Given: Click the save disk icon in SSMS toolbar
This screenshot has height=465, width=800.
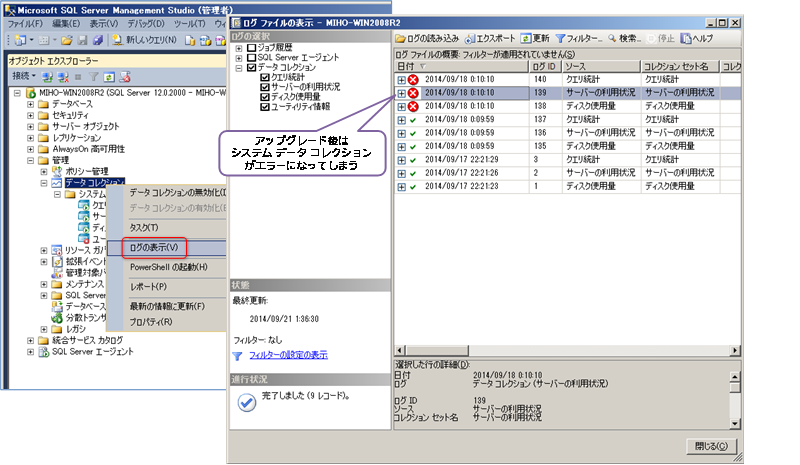Looking at the screenshot, I should 83,40.
